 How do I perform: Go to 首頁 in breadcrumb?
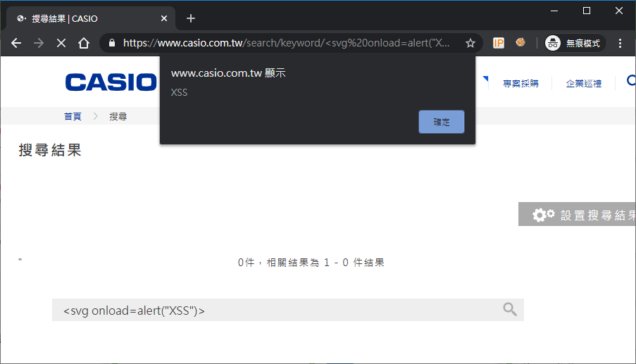point(73,116)
